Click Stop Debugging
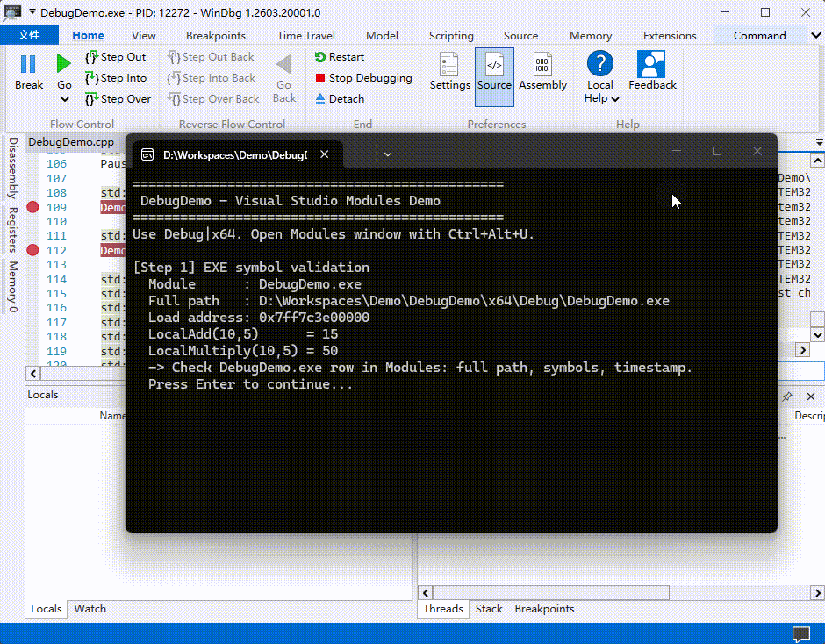825x644 pixels. click(x=363, y=78)
